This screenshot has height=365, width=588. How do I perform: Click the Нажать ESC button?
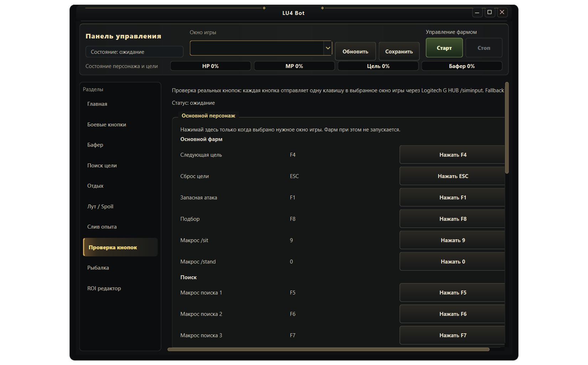(x=452, y=176)
